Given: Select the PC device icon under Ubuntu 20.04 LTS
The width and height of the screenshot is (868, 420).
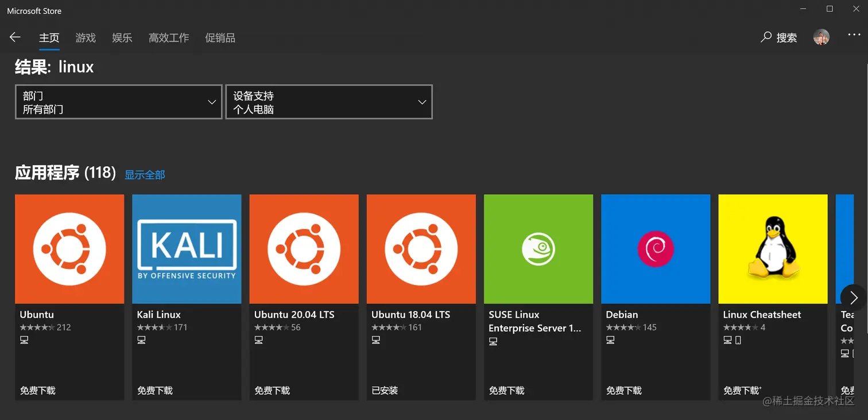Looking at the screenshot, I should point(258,340).
